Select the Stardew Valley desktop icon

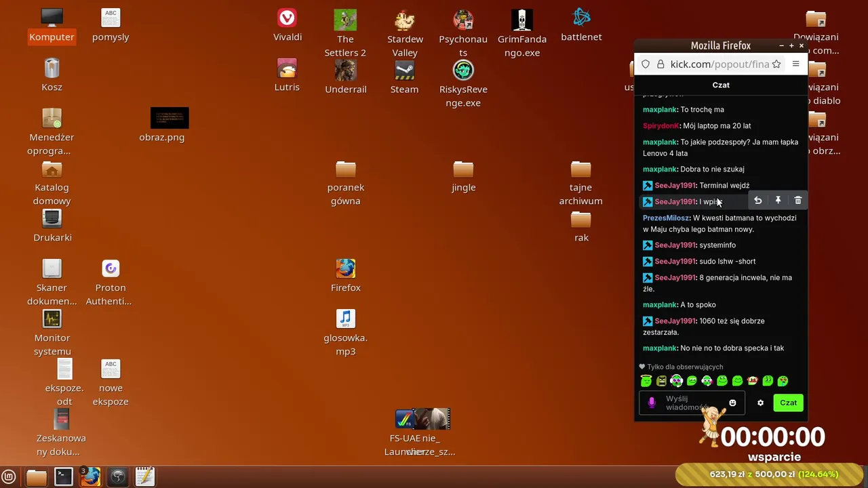pos(405,33)
